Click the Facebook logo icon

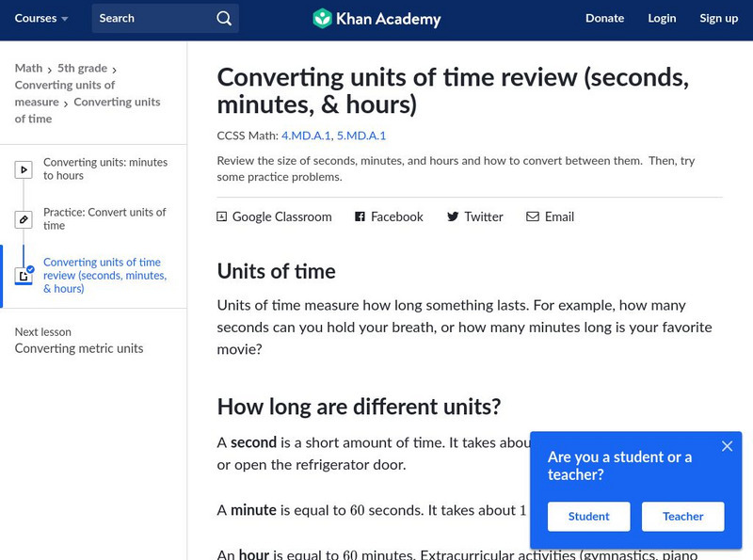360,216
